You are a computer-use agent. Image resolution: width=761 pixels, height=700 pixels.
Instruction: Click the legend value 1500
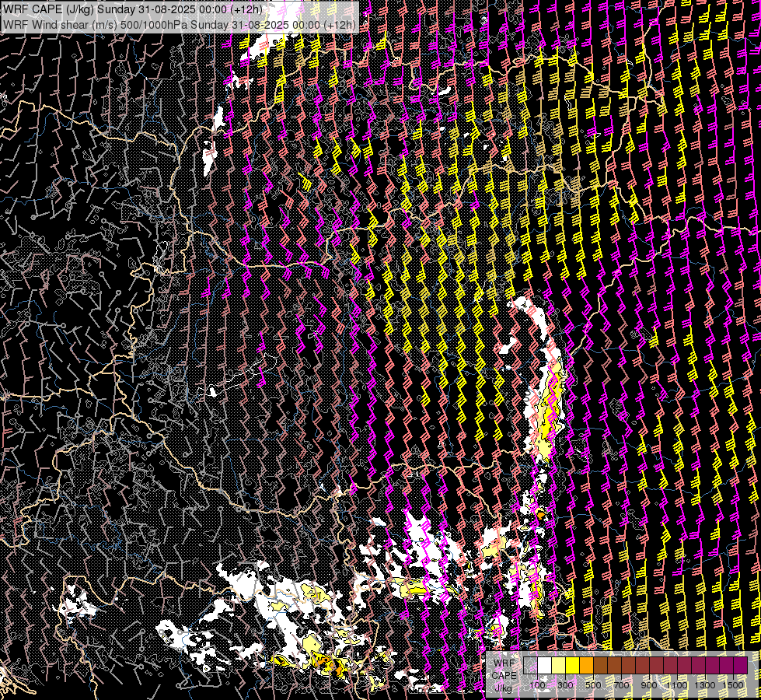[733, 685]
